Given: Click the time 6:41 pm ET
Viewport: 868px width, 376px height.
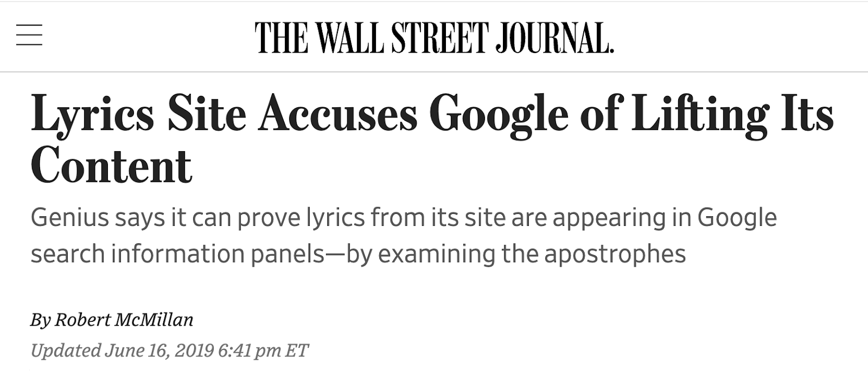Looking at the screenshot, I should pyautogui.click(x=263, y=351).
